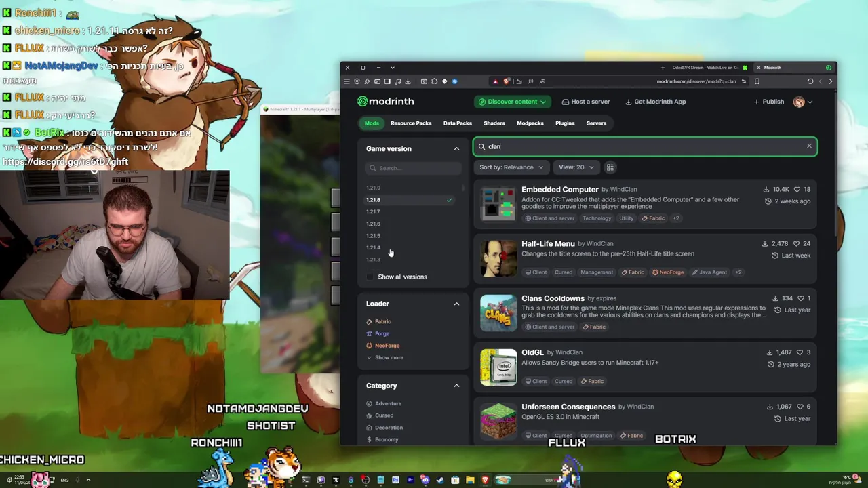Collapse the Loader section

tap(456, 304)
